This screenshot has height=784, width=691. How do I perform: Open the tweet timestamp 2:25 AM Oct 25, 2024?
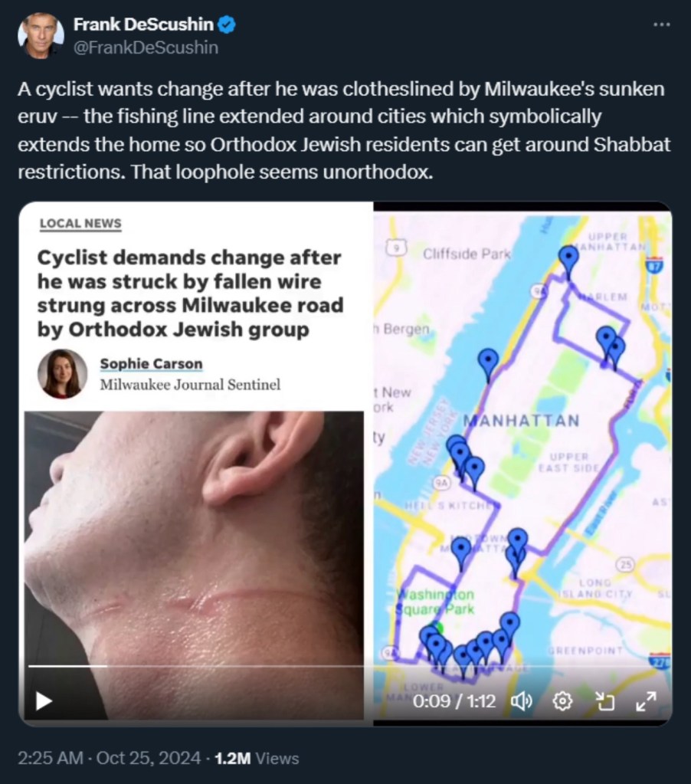[x=109, y=758]
